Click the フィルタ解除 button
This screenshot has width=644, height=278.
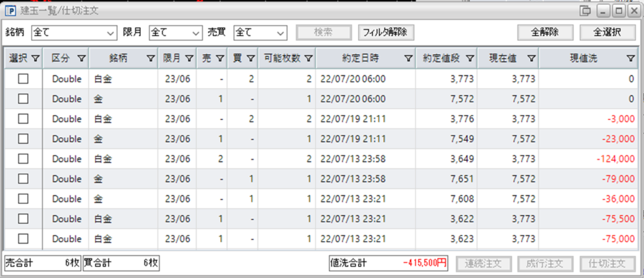[x=386, y=33]
